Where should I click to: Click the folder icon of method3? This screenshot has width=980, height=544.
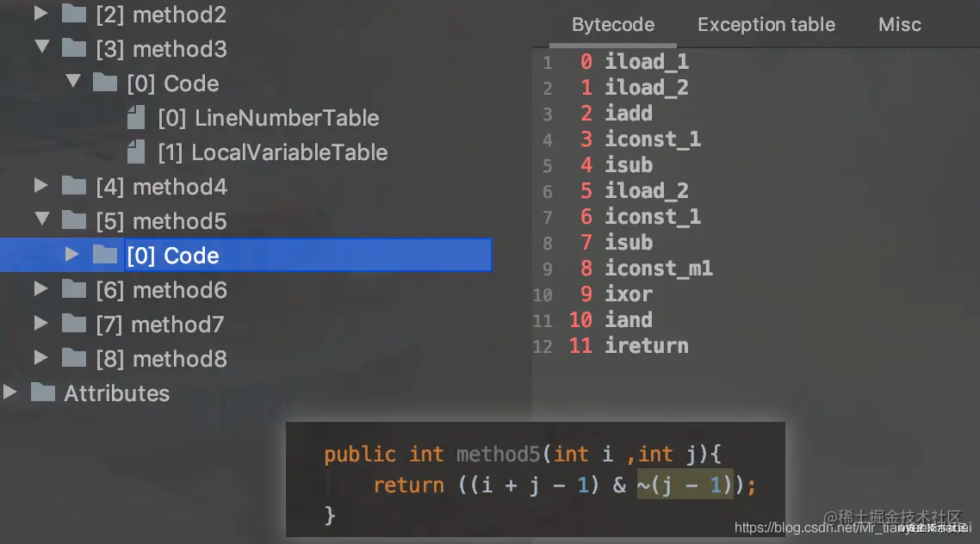pyautogui.click(x=74, y=47)
